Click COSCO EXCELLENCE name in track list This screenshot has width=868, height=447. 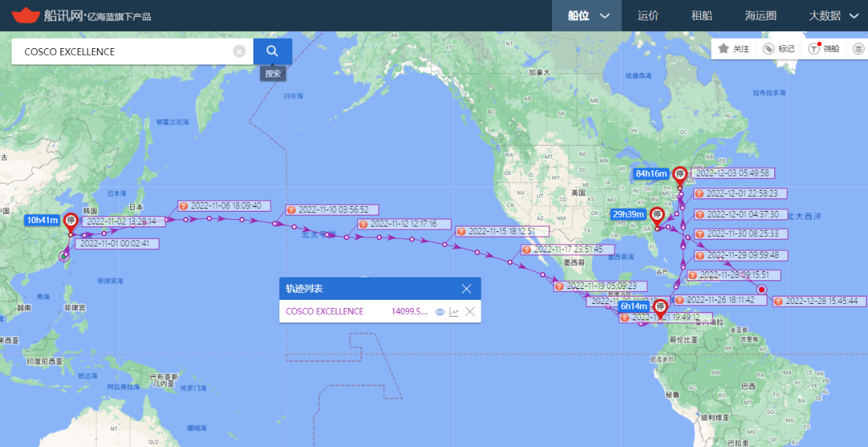325,311
